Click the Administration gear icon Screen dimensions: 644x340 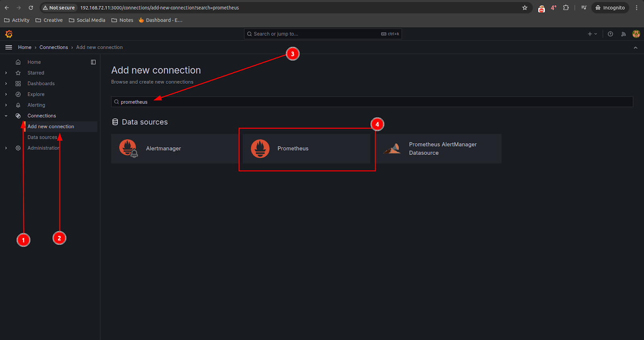click(18, 148)
